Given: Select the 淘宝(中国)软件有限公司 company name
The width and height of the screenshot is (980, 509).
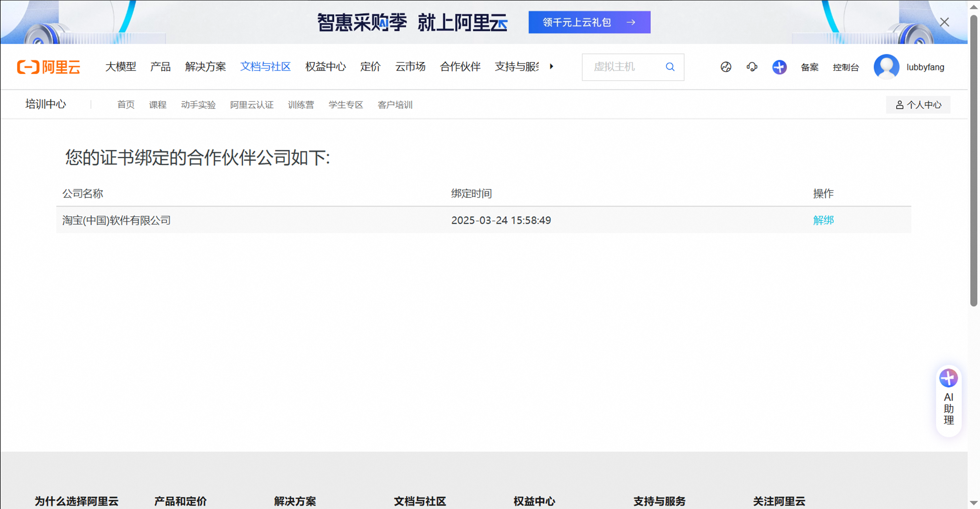Looking at the screenshot, I should [x=117, y=220].
